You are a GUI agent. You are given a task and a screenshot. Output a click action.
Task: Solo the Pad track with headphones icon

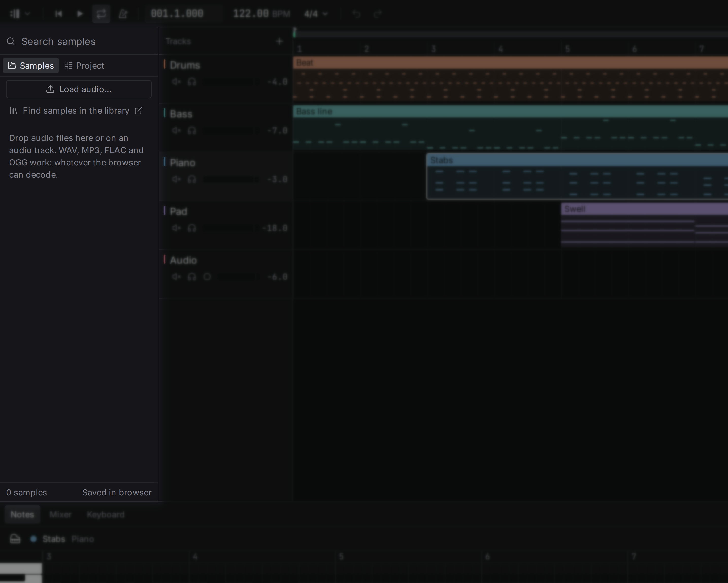[192, 228]
